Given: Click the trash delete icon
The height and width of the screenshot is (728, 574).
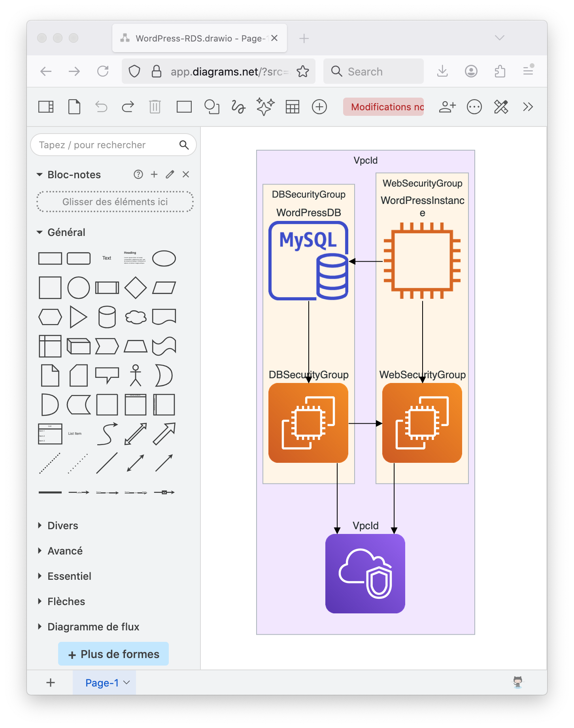Looking at the screenshot, I should 155,107.
